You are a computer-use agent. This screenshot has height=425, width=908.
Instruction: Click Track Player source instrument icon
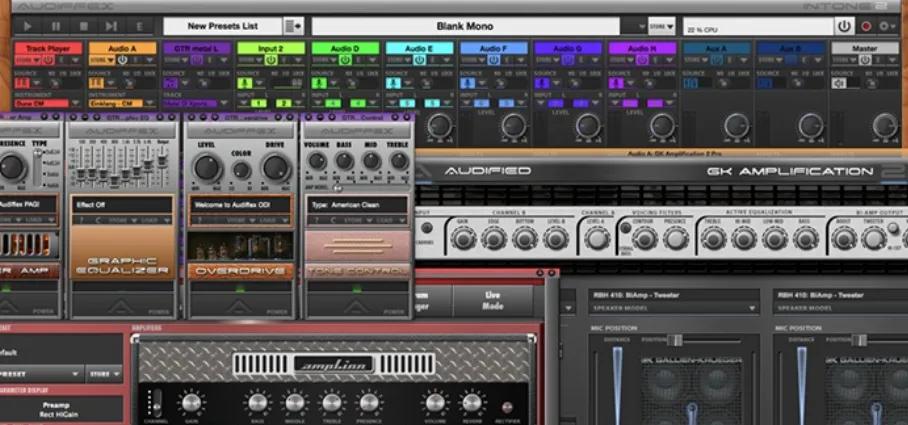coord(22,83)
